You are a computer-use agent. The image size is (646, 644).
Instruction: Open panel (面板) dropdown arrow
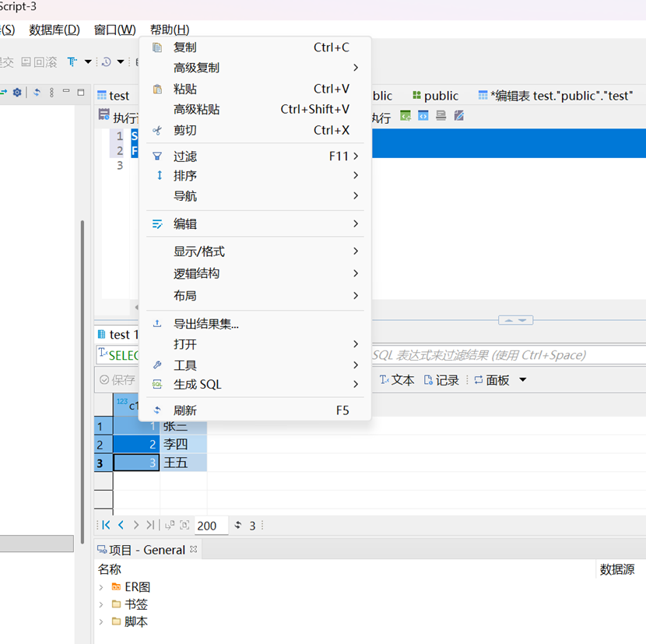pyautogui.click(x=522, y=380)
